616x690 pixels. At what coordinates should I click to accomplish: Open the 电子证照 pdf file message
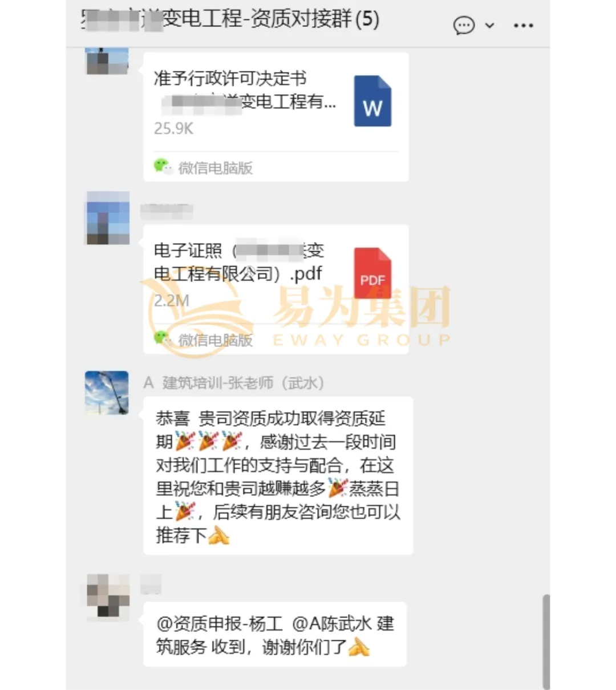click(276, 289)
